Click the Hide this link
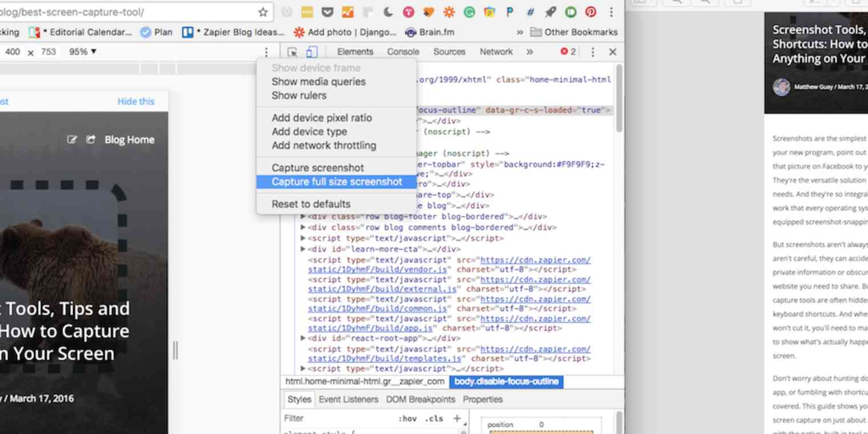Image resolution: width=868 pixels, height=434 pixels. pos(136,102)
